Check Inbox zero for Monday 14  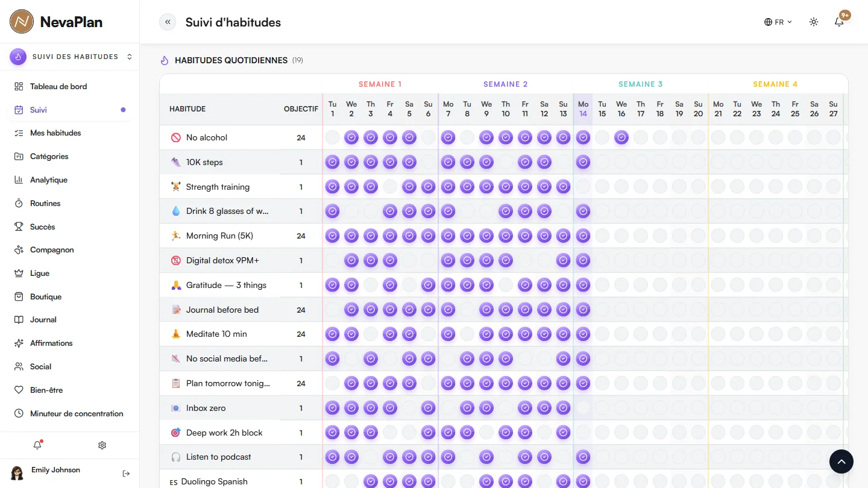583,408
